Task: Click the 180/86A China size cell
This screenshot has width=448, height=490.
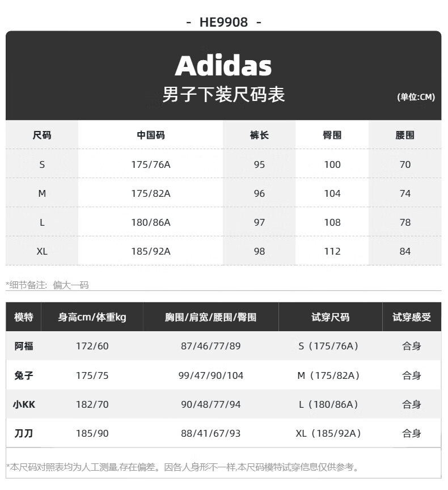Action: tap(151, 222)
